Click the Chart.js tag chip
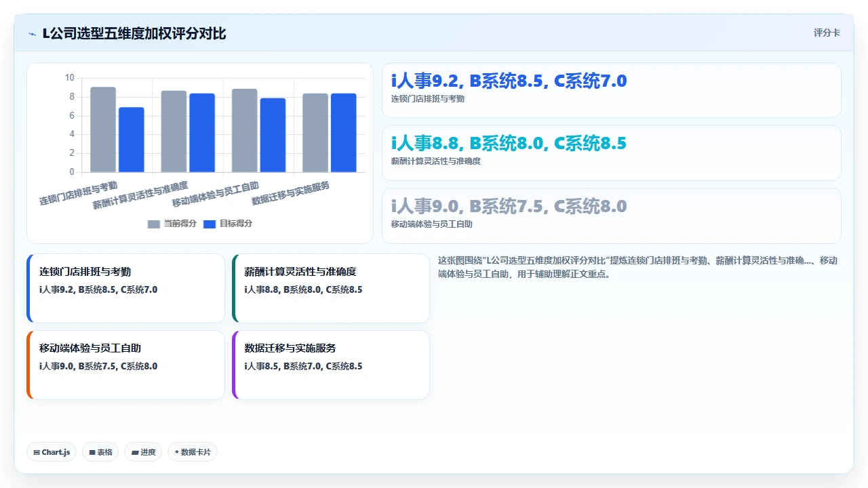The height and width of the screenshot is (488, 868). 52,452
